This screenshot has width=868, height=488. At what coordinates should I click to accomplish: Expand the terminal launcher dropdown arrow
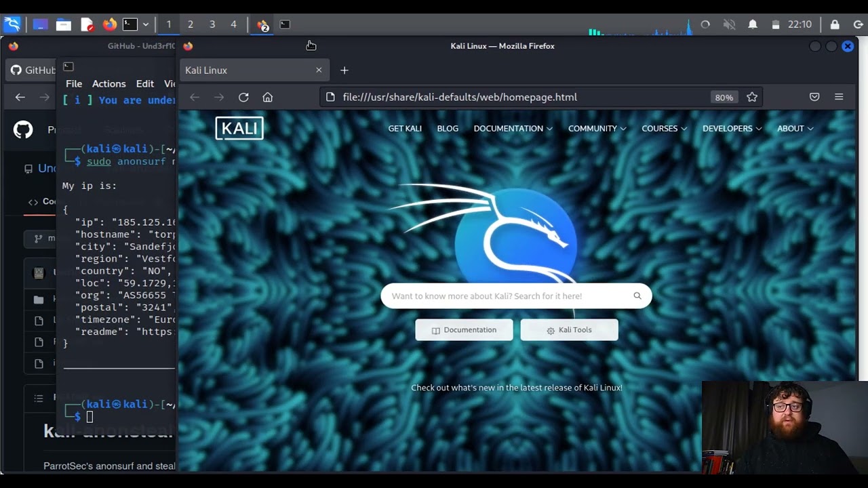coord(145,24)
